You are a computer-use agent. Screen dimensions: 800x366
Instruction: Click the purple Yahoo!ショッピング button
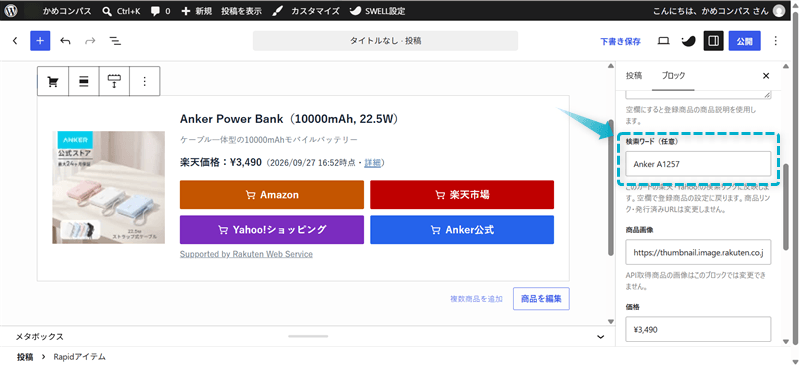tap(272, 230)
